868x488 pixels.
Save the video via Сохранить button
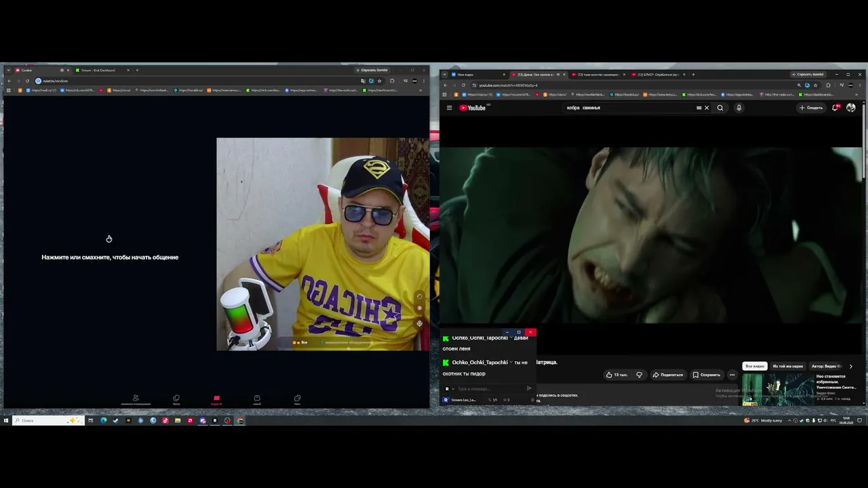coord(707,375)
